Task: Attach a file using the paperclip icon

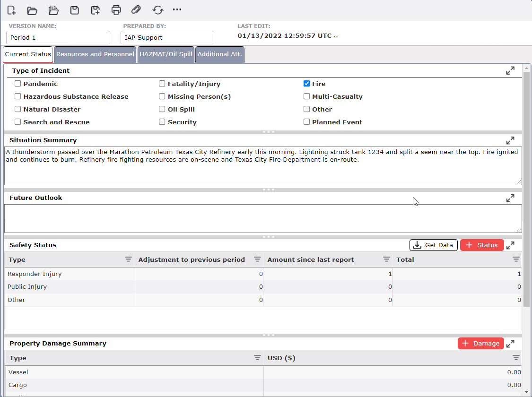Action: pyautogui.click(x=137, y=10)
